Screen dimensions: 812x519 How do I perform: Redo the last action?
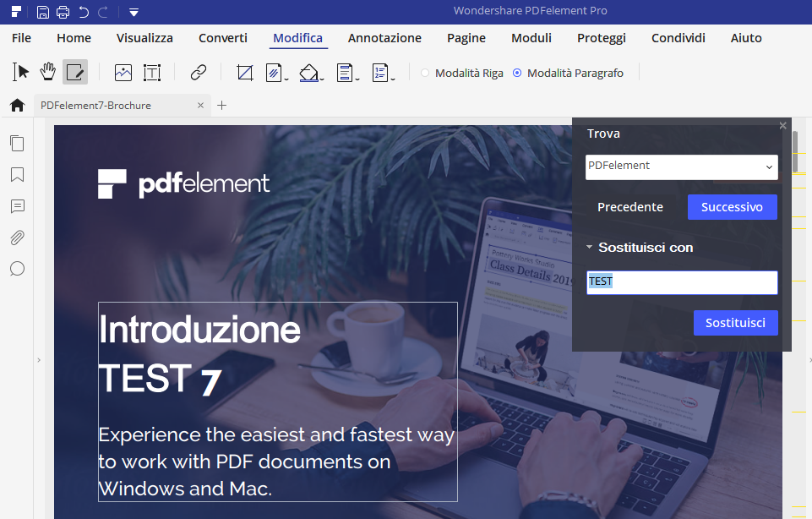click(103, 12)
